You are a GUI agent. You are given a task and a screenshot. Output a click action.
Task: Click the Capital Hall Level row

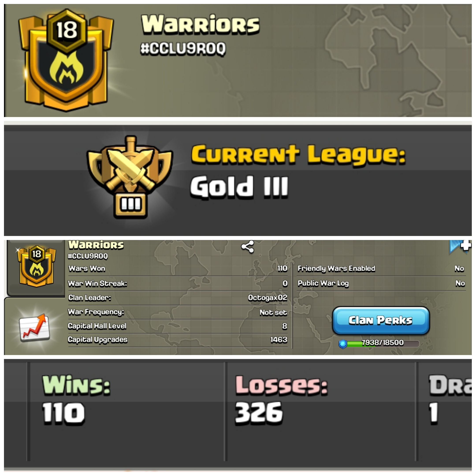point(178,326)
